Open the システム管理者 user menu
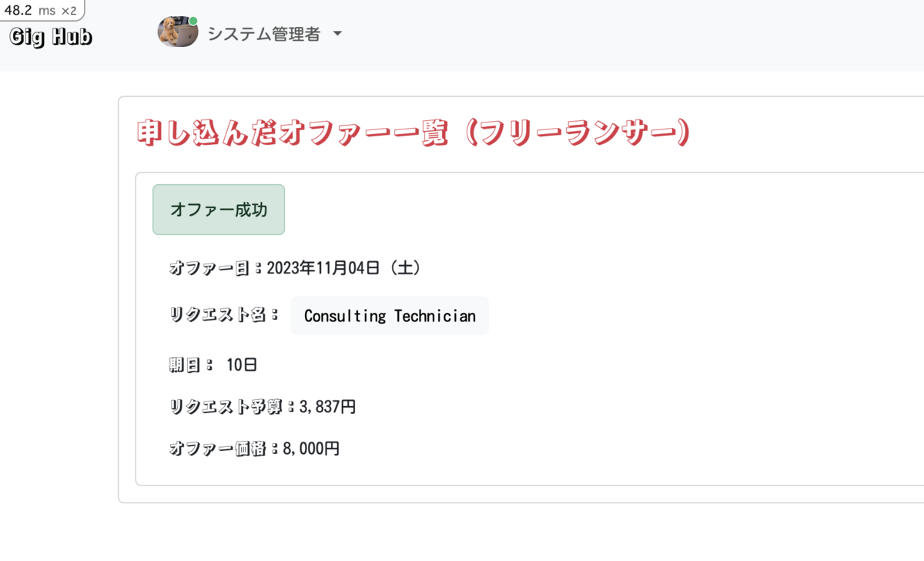 click(249, 33)
